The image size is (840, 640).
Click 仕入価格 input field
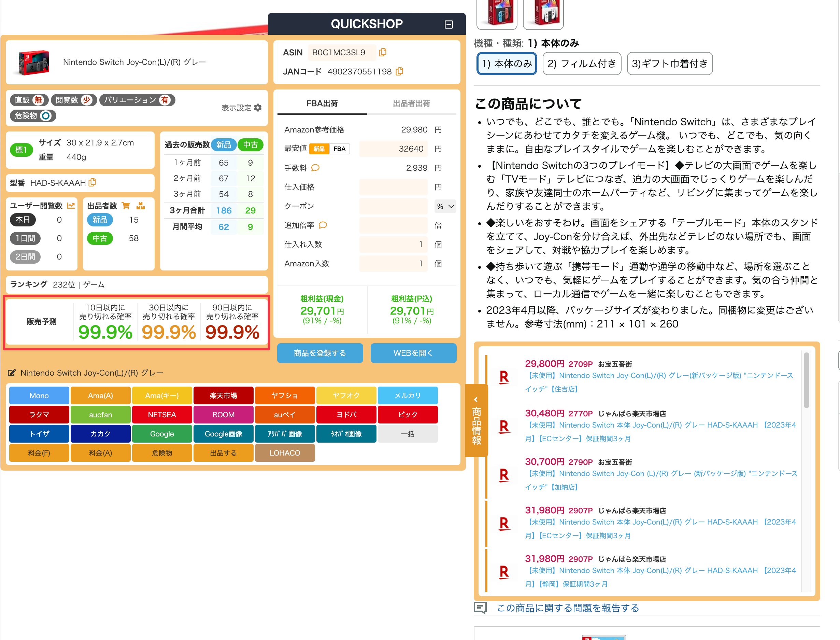[393, 187]
